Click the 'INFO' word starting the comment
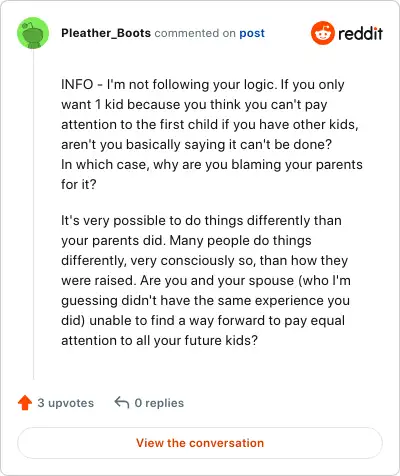This screenshot has width=400, height=476. (x=77, y=84)
